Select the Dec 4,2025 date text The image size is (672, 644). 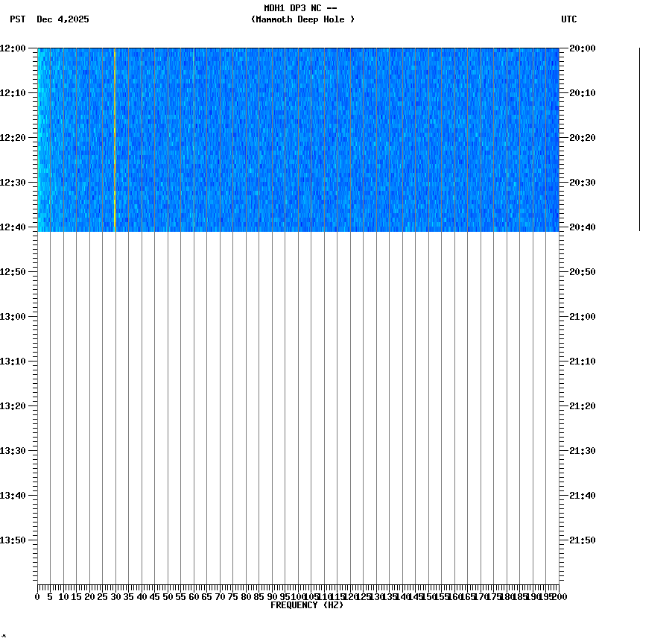63,20
